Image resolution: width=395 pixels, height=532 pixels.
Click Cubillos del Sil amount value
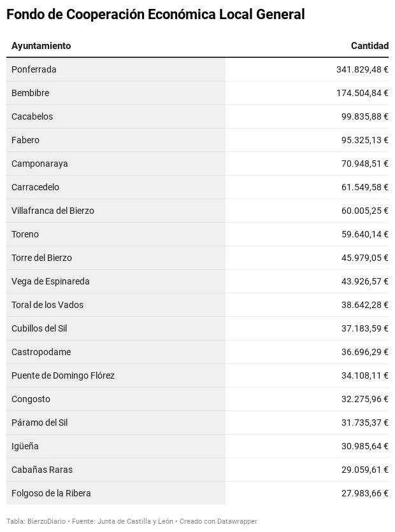click(x=365, y=328)
